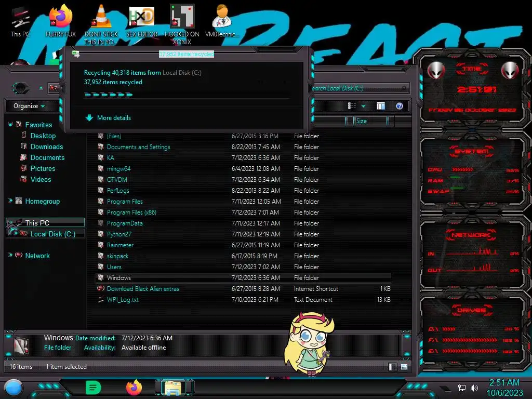
Task: Click the network tray icon
Action: point(461,388)
